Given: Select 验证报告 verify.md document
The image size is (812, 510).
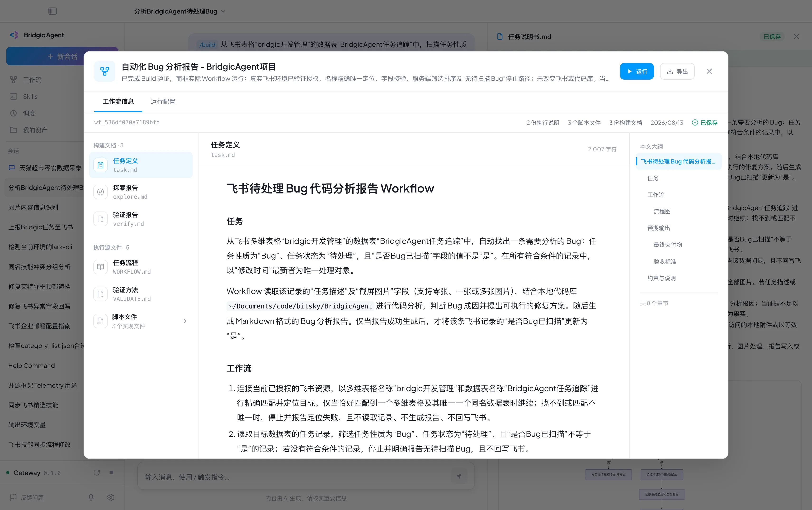Looking at the screenshot, I should click(x=141, y=219).
